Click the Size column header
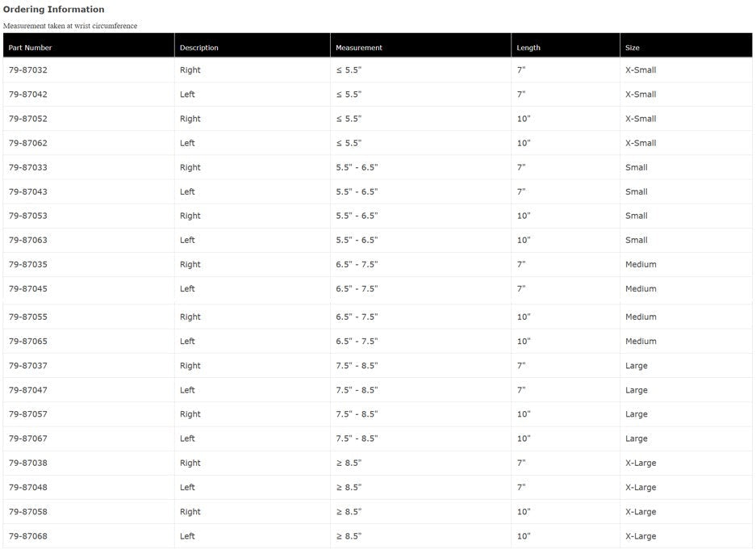 [633, 48]
